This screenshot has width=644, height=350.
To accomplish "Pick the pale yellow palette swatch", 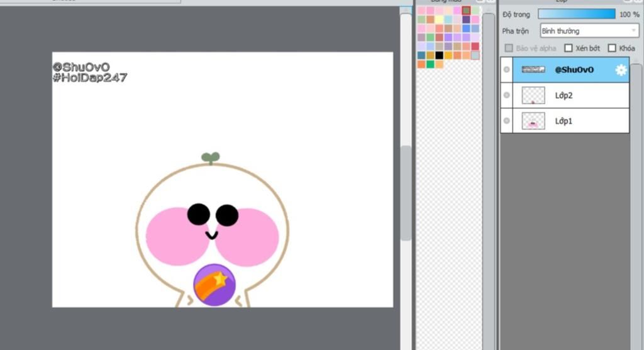I will 440,19.
